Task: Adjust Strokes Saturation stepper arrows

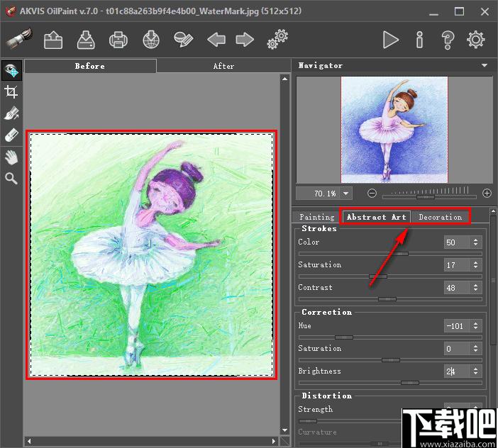Action: tap(475, 265)
